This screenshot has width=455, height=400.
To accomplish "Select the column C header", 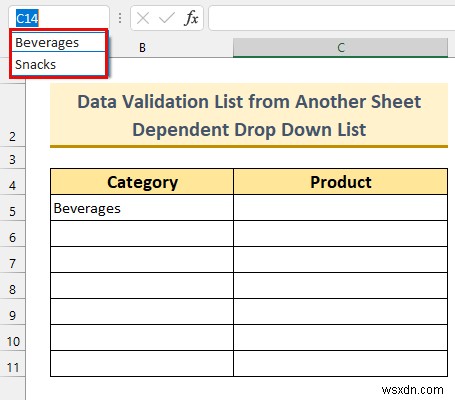I will pos(340,48).
